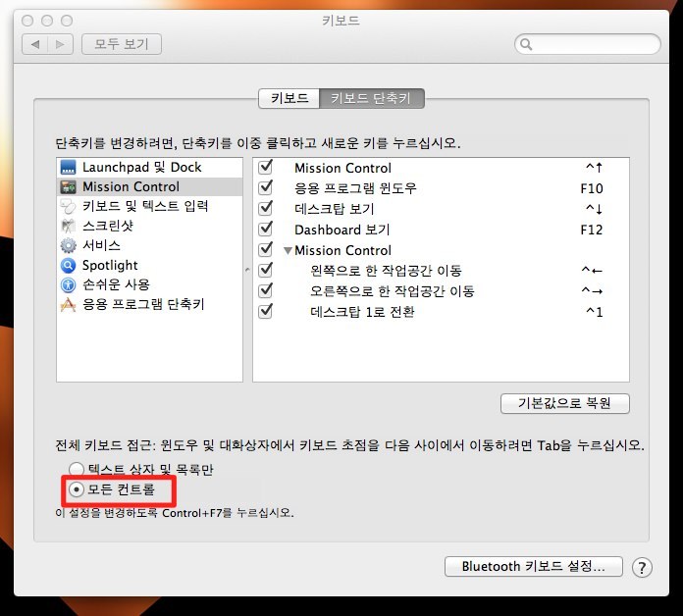Viewport: 683px width, 616px height.
Task: Uncheck the expandable Mission Control group checkbox
Action: [x=265, y=250]
